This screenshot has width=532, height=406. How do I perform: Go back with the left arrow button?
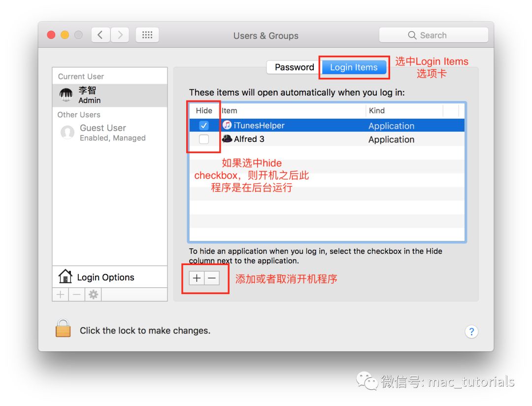coord(100,35)
